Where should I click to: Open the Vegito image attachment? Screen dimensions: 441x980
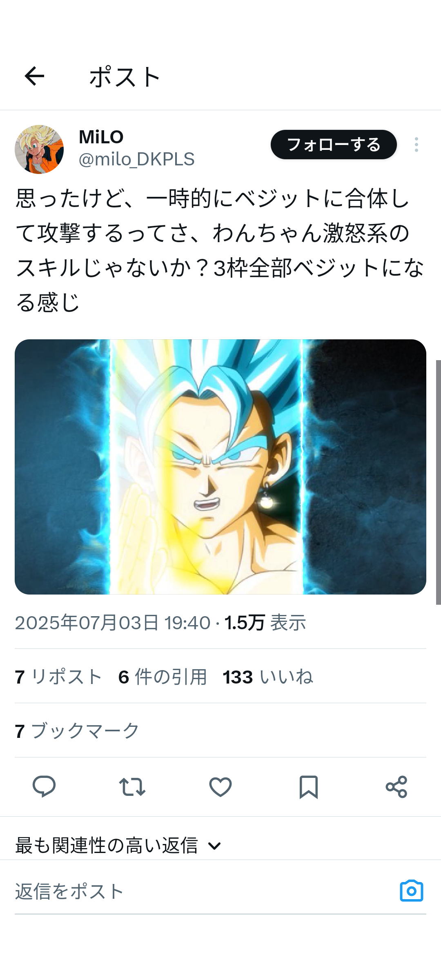point(220,467)
